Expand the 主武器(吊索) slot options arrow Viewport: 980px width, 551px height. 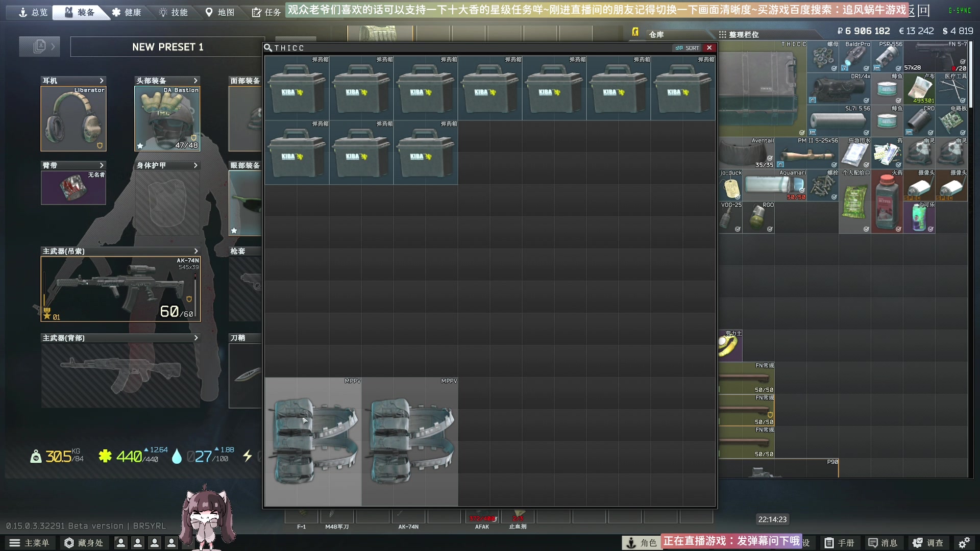(195, 251)
